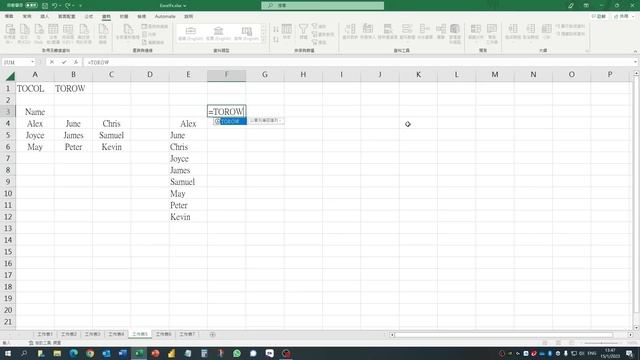Expand the data types gallery
This screenshot has width=640, height=360.
tap(263, 40)
